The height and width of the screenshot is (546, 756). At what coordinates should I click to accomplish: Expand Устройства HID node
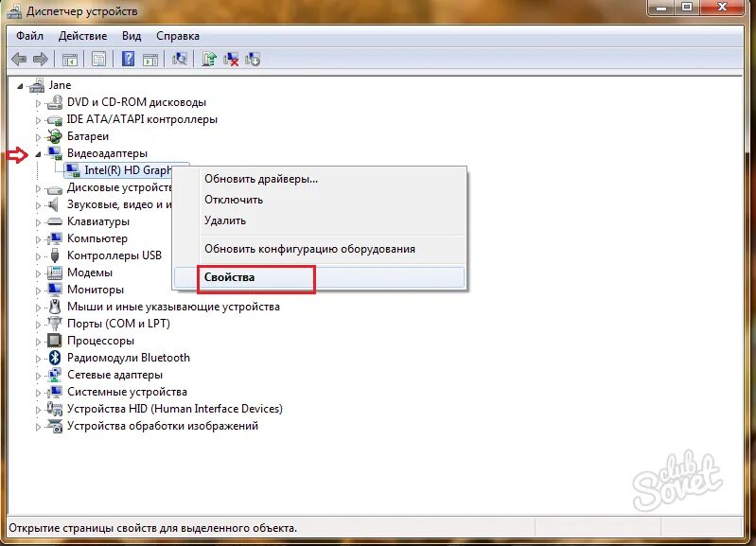[x=38, y=410]
